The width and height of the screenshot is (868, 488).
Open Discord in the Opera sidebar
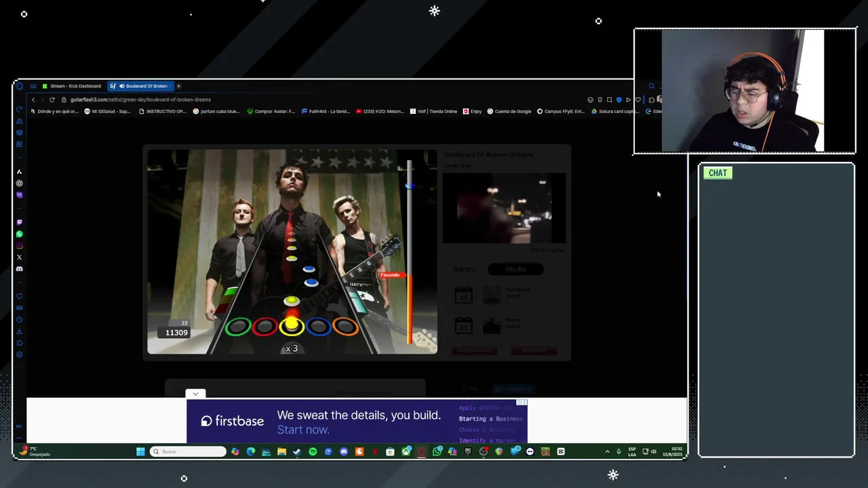pos(19,268)
